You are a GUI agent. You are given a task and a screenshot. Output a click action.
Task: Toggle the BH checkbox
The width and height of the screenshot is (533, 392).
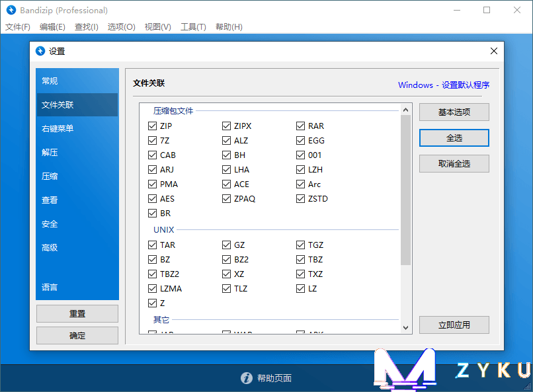pos(226,155)
